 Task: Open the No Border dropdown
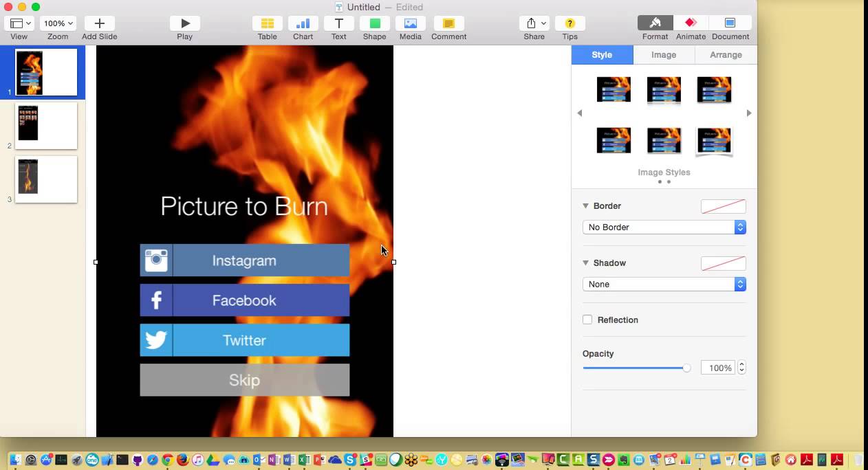coord(664,227)
